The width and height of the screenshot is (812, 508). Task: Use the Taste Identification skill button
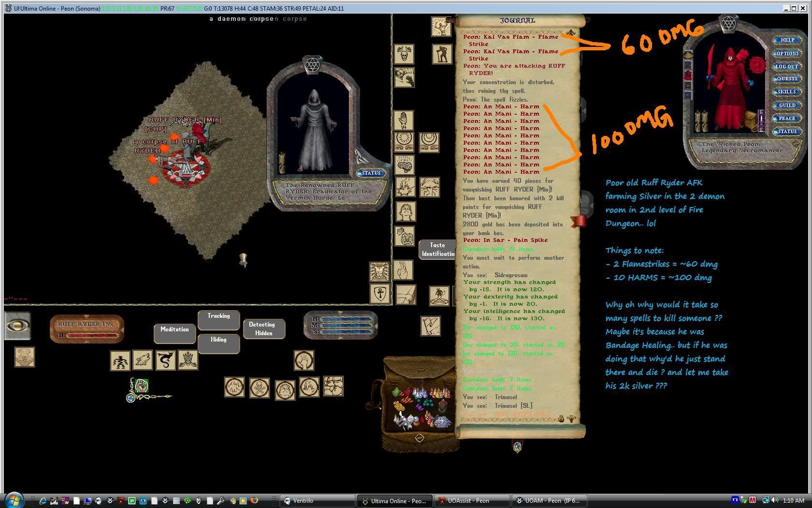(437, 250)
